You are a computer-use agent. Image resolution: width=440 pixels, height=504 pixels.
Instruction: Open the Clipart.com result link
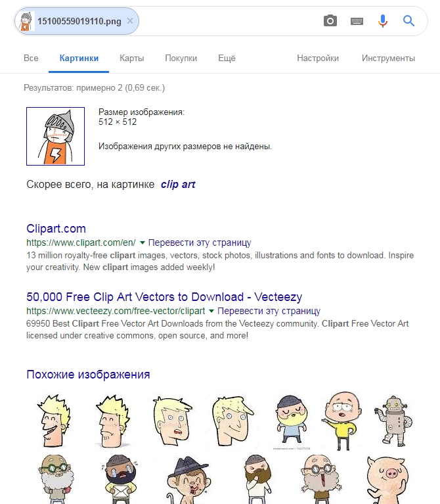point(56,229)
